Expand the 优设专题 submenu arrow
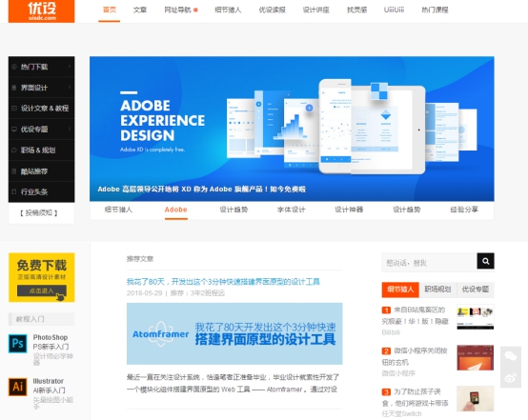Image resolution: width=528 pixels, height=420 pixels. pyautogui.click(x=70, y=129)
